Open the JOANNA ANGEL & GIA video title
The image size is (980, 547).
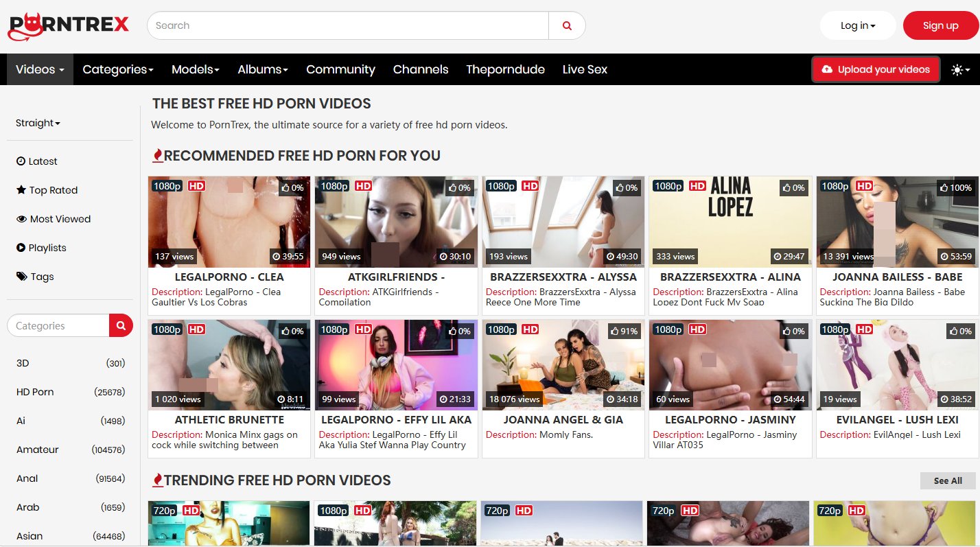click(563, 420)
